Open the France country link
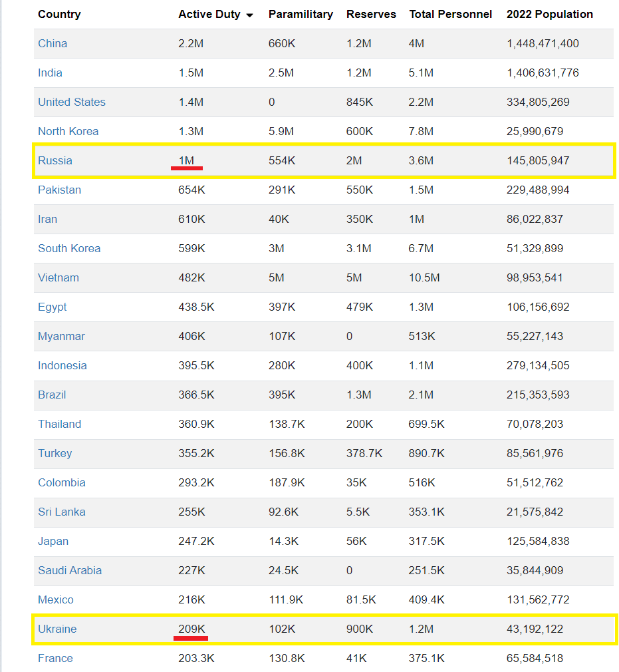Screen dimensions: 619x672 tap(55, 658)
